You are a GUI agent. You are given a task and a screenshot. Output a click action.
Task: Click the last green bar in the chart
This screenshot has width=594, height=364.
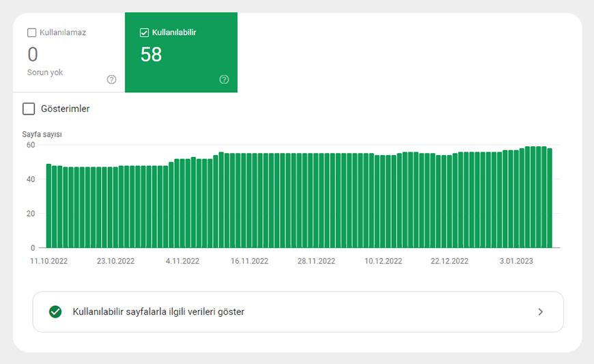(x=550, y=198)
